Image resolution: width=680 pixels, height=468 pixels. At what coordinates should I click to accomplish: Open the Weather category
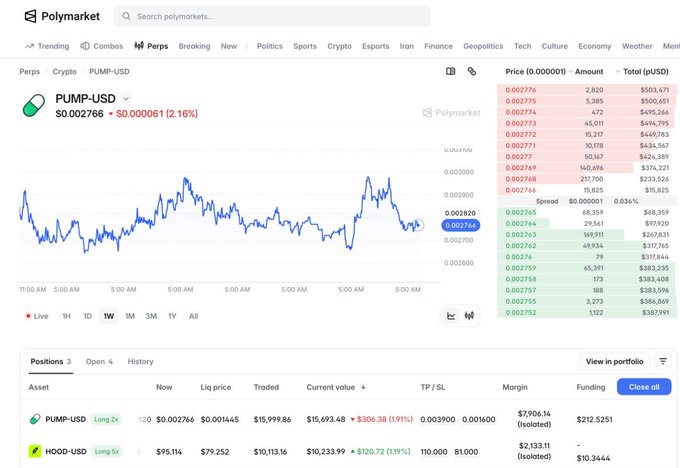637,46
